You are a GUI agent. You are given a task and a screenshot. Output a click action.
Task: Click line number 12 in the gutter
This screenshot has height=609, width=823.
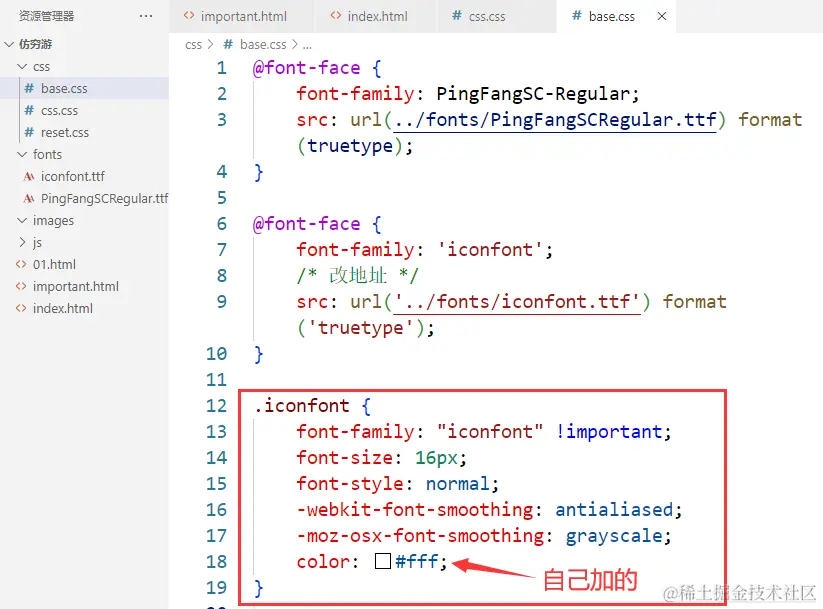pos(216,406)
